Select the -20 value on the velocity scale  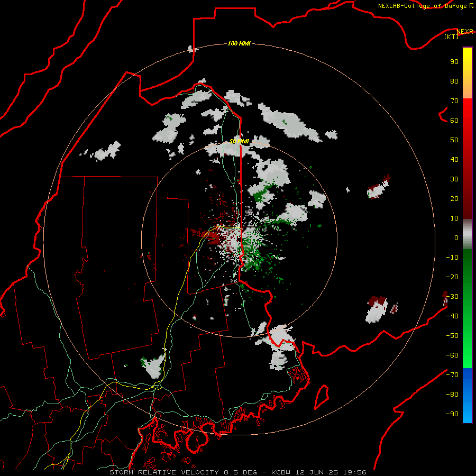click(452, 277)
